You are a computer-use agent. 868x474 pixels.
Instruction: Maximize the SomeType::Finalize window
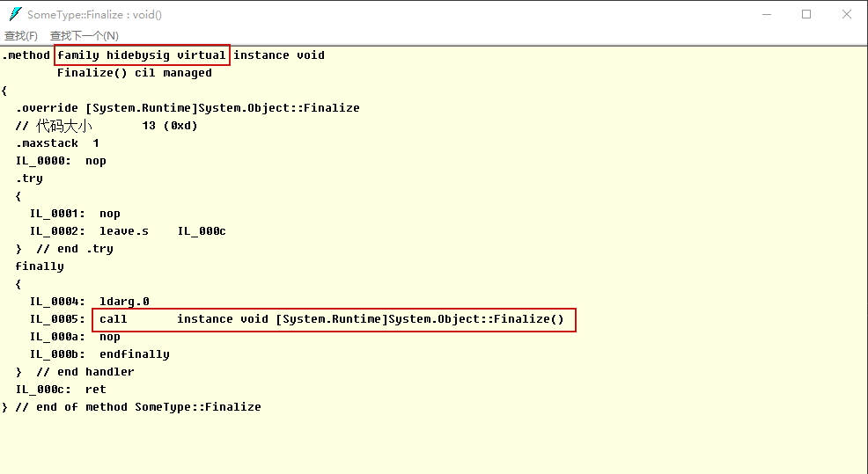(x=806, y=14)
